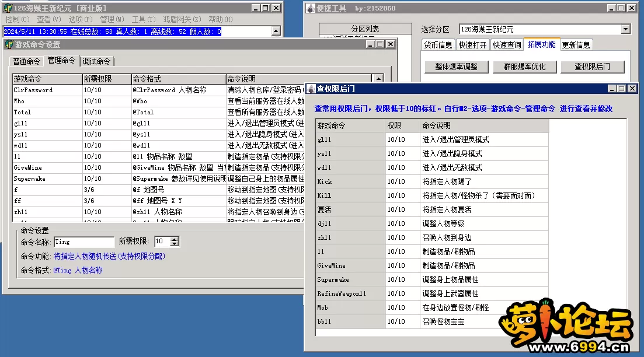Image resolution: width=644 pixels, height=357 pixels.
Task: Switch to the 拓展功能 tab
Action: [x=541, y=44]
